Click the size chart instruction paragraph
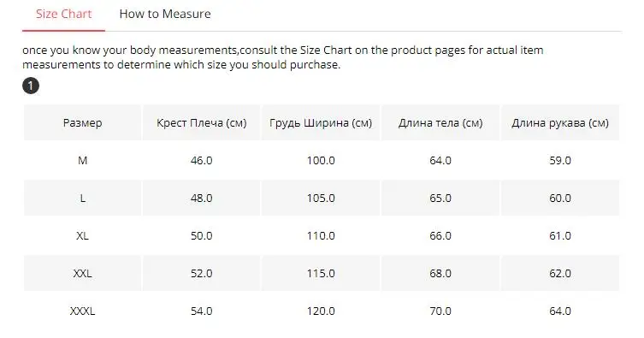The height and width of the screenshot is (338, 644). [x=282, y=57]
